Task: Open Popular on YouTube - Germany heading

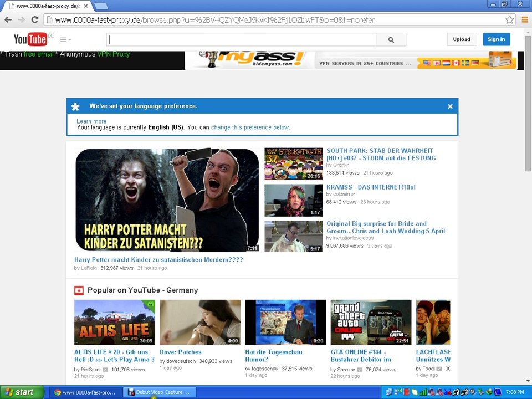Action: pos(143,290)
